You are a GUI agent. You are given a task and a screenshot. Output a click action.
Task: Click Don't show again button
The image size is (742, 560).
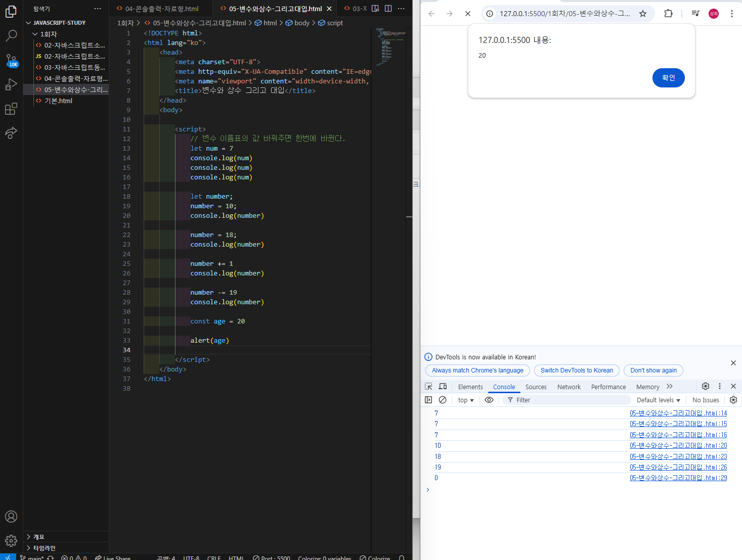pyautogui.click(x=653, y=370)
